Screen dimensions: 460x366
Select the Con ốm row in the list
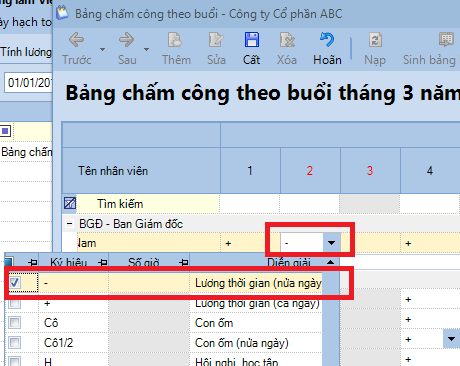(163, 323)
